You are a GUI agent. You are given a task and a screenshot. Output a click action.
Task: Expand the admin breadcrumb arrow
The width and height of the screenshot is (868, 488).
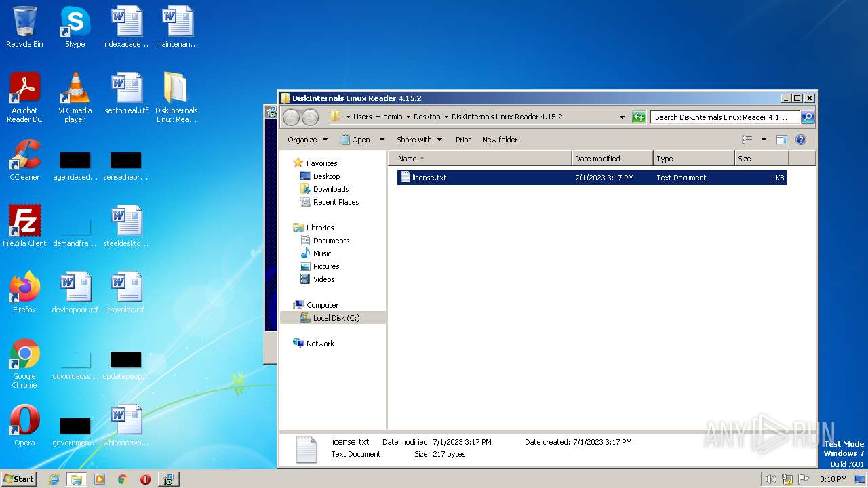[408, 117]
